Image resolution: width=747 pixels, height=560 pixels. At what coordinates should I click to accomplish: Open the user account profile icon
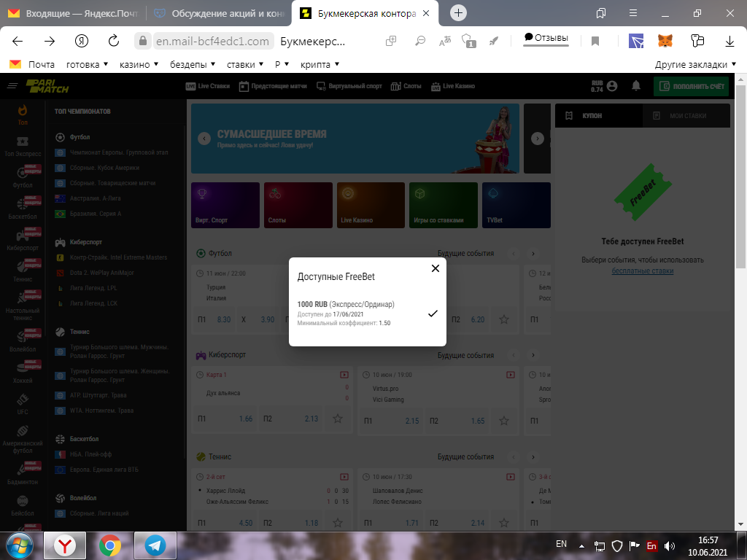(612, 86)
